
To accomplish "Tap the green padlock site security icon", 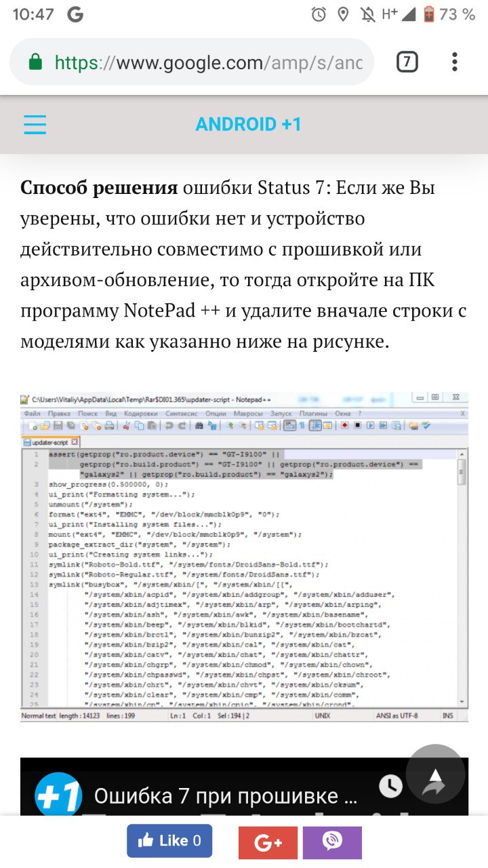I will coord(35,62).
